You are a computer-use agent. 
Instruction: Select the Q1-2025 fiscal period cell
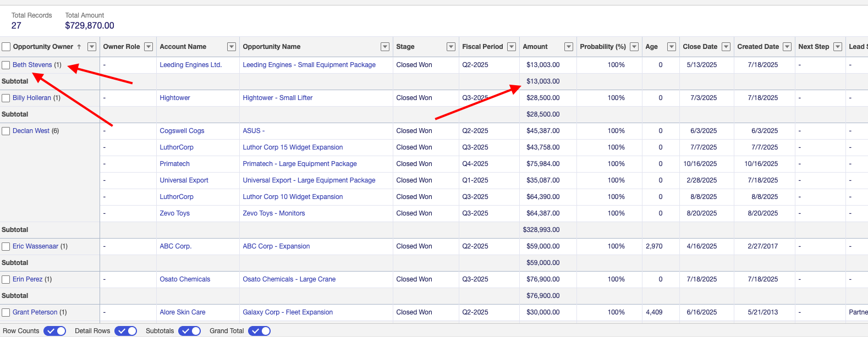tap(475, 180)
